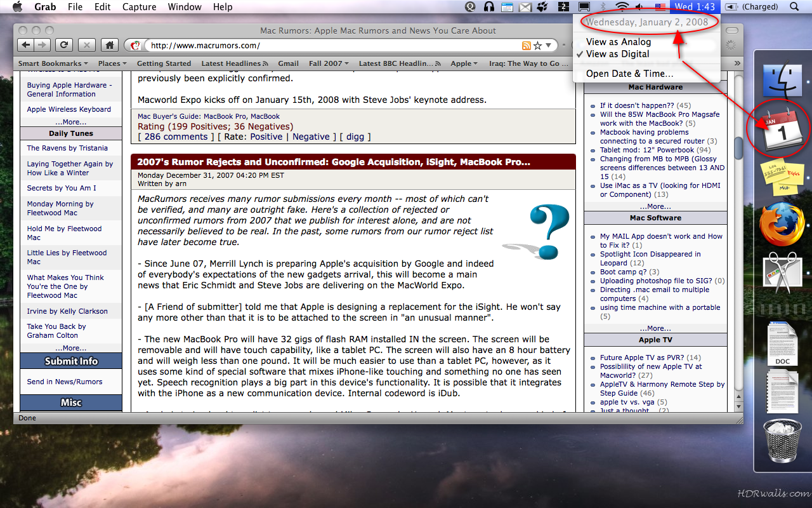Rate the article Negative
Screen dimensions: 812x508
point(311,137)
